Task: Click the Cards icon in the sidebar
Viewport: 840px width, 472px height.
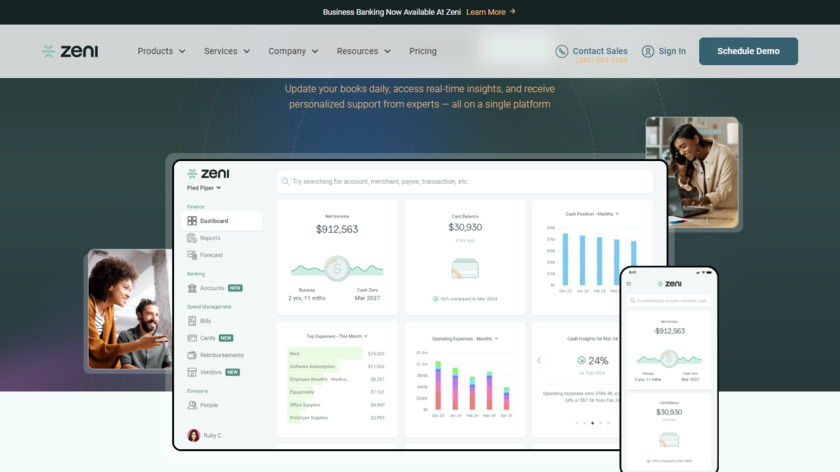Action: click(192, 338)
